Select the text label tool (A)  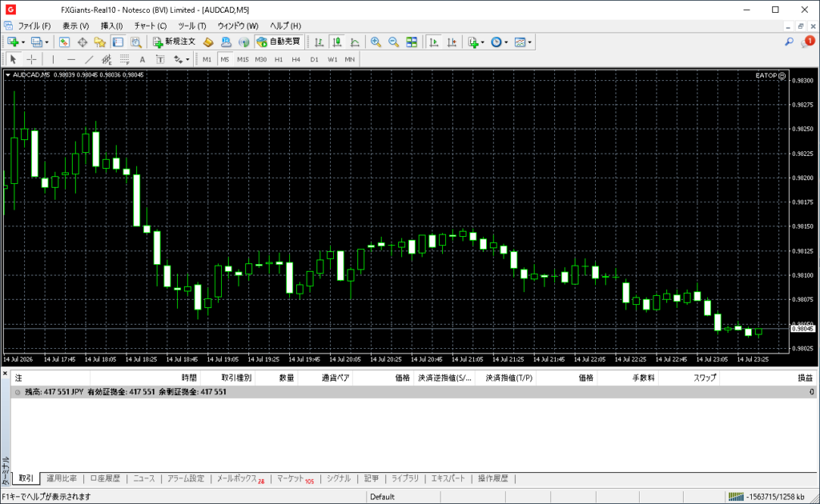(x=143, y=59)
